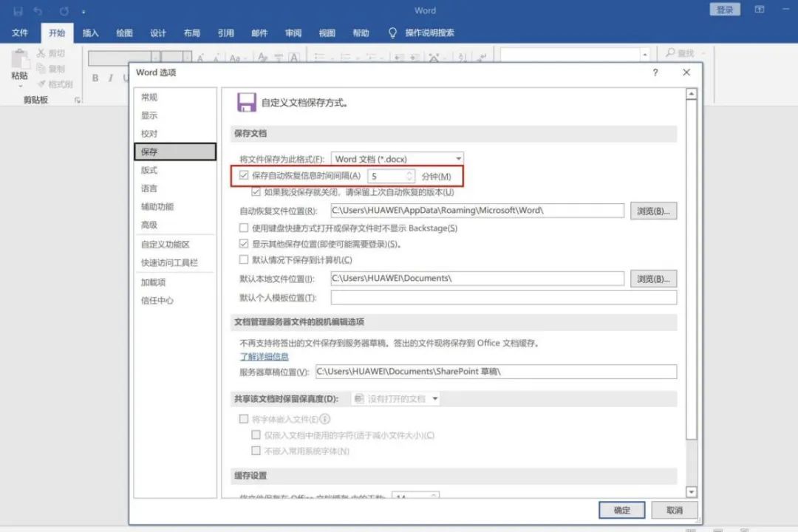This screenshot has height=532, width=798.
Task: Toggle 保存自动恢复信息时间间隔 checkbox
Action: [244, 176]
